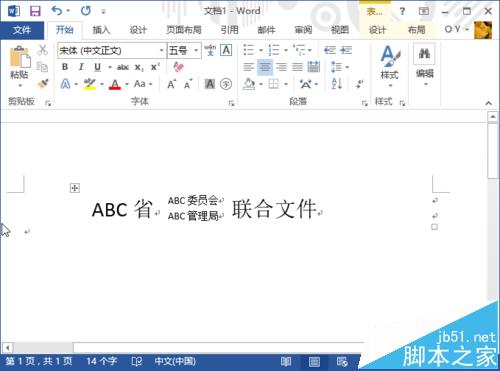Click the Sort A-Z icon
Viewport: 500px width, 371px height.
pos(337,84)
